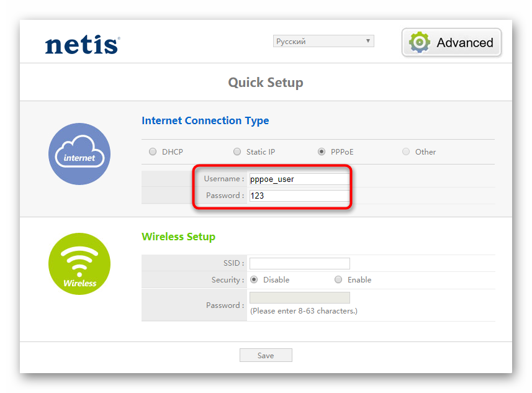Select the Static IP radio button
This screenshot has height=393, width=532.
point(237,151)
